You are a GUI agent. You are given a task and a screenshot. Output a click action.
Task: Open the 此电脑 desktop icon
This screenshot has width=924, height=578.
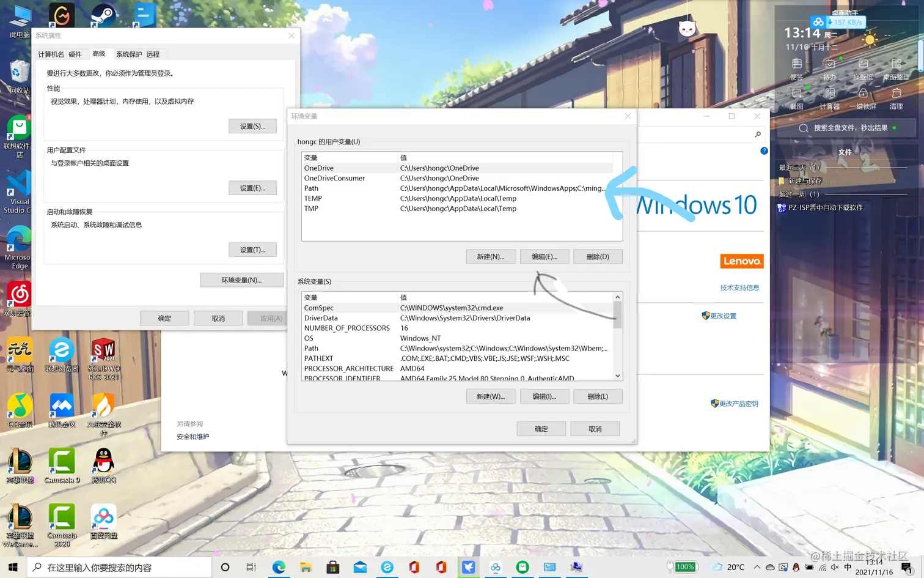(x=20, y=22)
